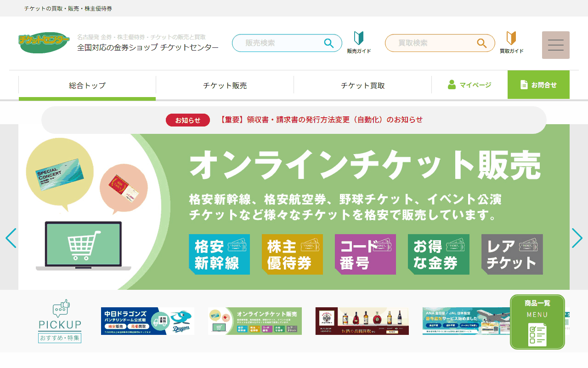The image size is (588, 368).
Task: Click the laptop shopping cart illustration
Action: (x=84, y=246)
